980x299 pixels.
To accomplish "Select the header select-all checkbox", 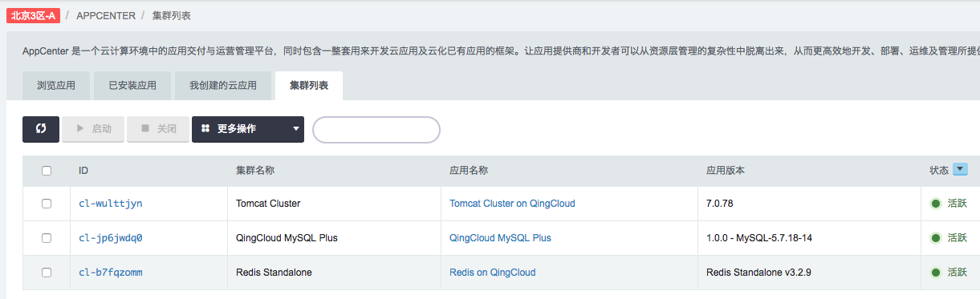I will click(x=47, y=171).
